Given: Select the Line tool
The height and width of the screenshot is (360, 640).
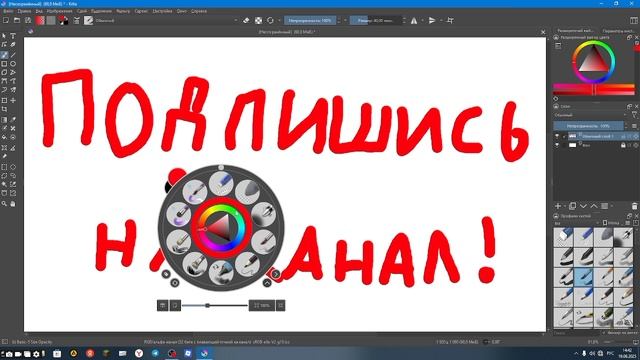Looking at the screenshot, I should [13, 55].
